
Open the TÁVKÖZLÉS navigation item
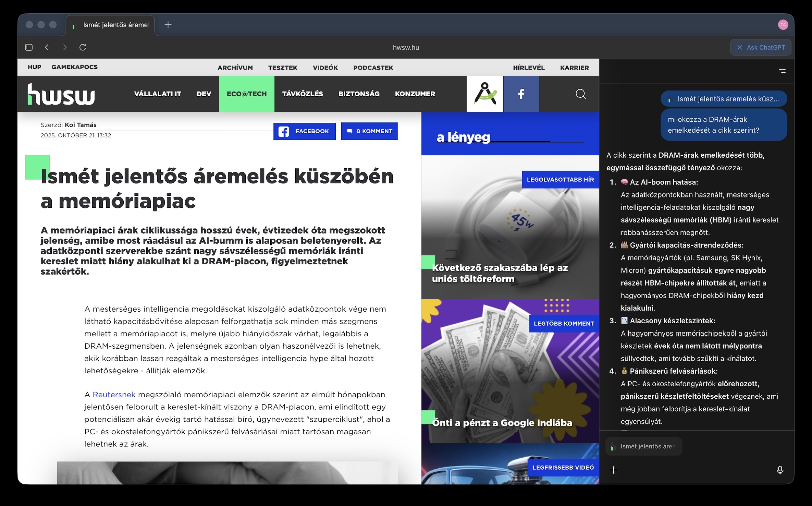point(302,94)
